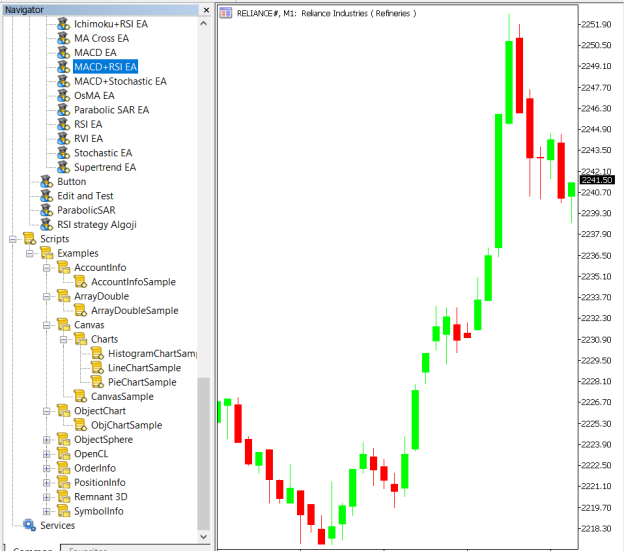Expand the OrderInfo folder node
This screenshot has height=552, width=624.
(47, 468)
